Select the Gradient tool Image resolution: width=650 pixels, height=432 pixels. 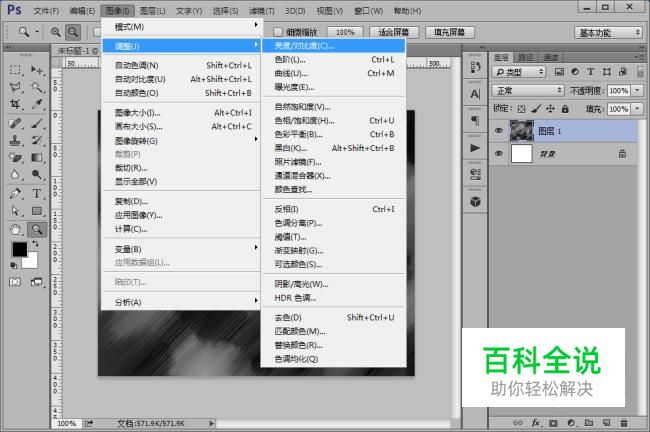pos(37,158)
